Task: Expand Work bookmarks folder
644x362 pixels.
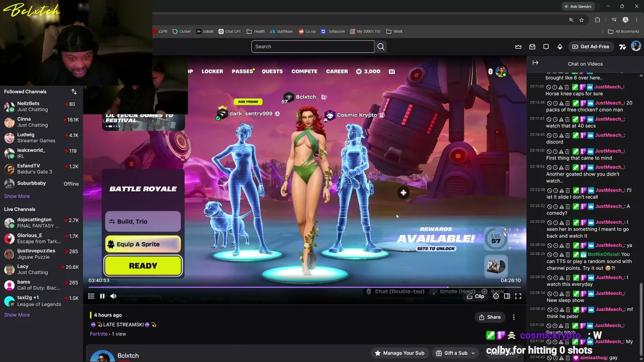Action: tap(394, 31)
